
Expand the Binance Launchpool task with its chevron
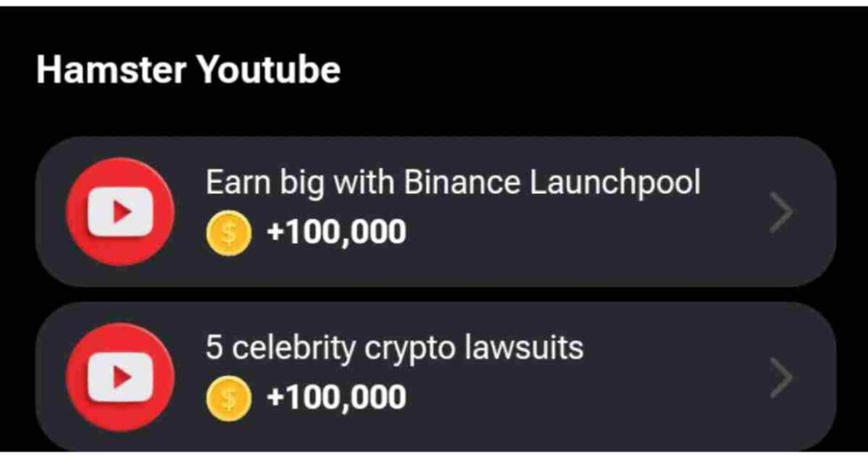[x=781, y=212]
